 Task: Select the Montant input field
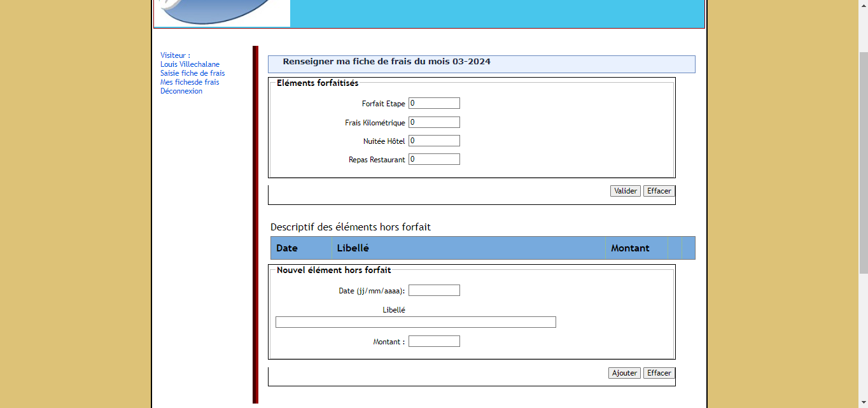click(x=434, y=341)
